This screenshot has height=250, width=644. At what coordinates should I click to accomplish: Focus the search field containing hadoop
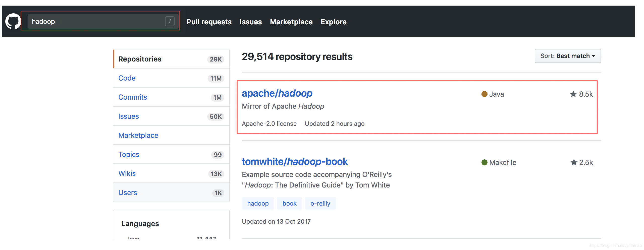[103, 21]
